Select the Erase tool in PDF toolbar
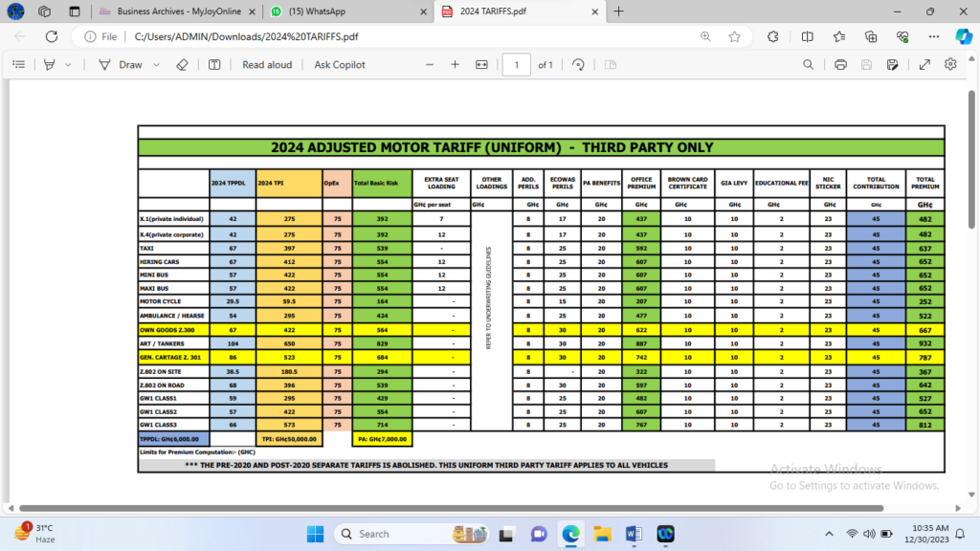The height and width of the screenshot is (551, 980). click(182, 65)
